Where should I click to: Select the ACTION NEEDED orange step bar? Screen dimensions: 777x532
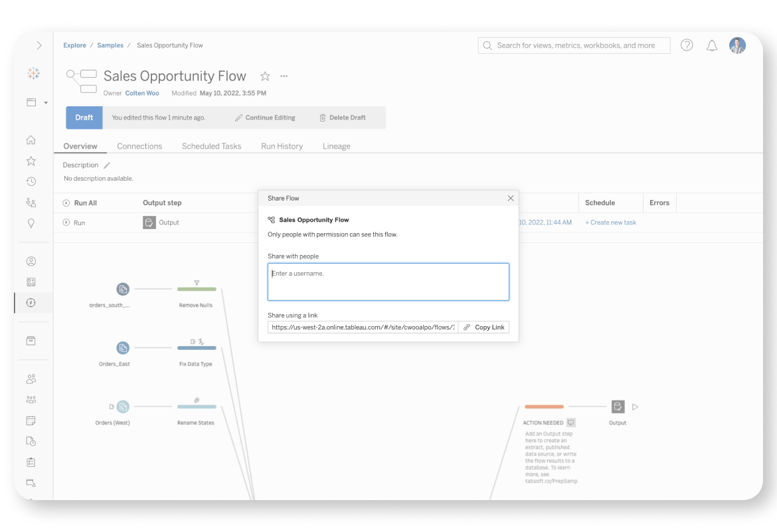coord(544,406)
